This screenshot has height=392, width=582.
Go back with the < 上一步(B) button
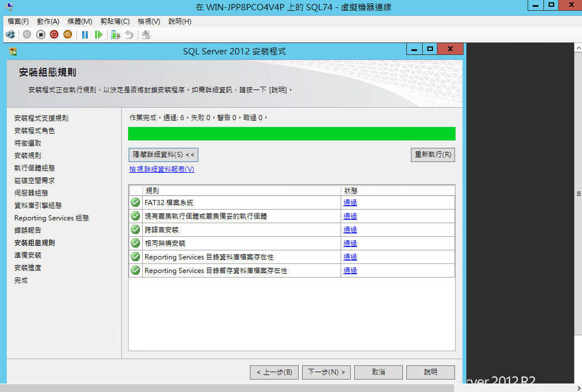pos(274,372)
